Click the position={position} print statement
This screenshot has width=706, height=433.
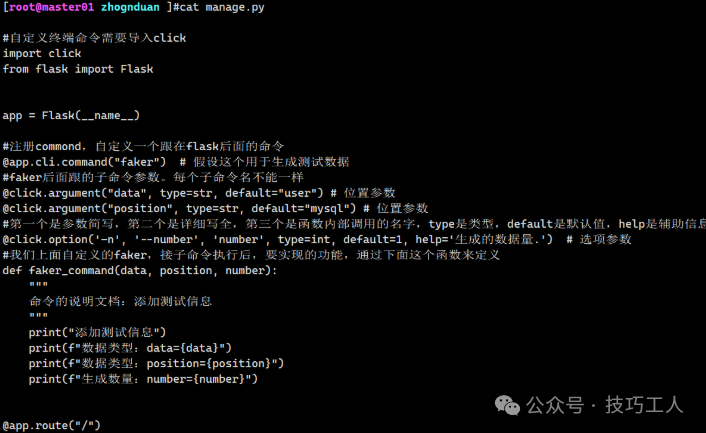[156, 363]
